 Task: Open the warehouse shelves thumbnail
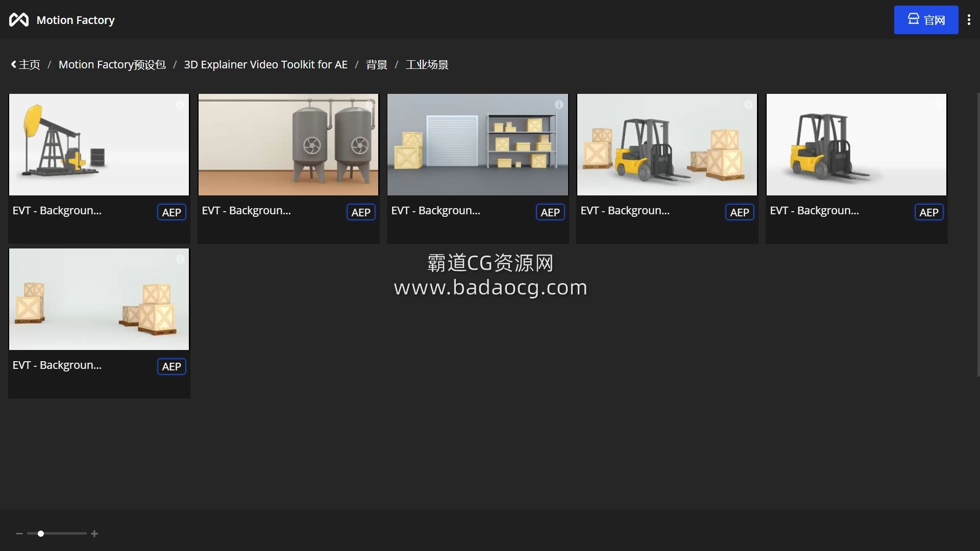tap(478, 144)
